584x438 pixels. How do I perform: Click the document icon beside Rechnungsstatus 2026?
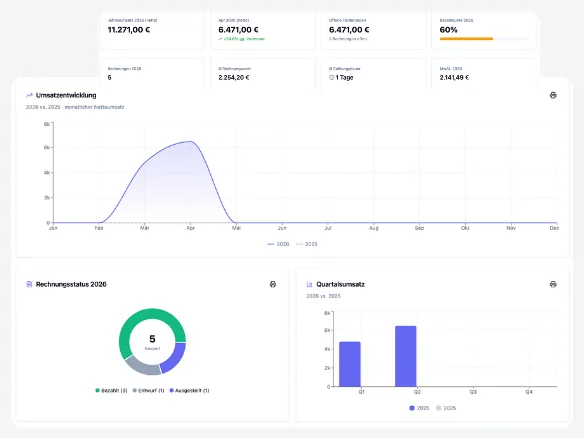coord(29,284)
